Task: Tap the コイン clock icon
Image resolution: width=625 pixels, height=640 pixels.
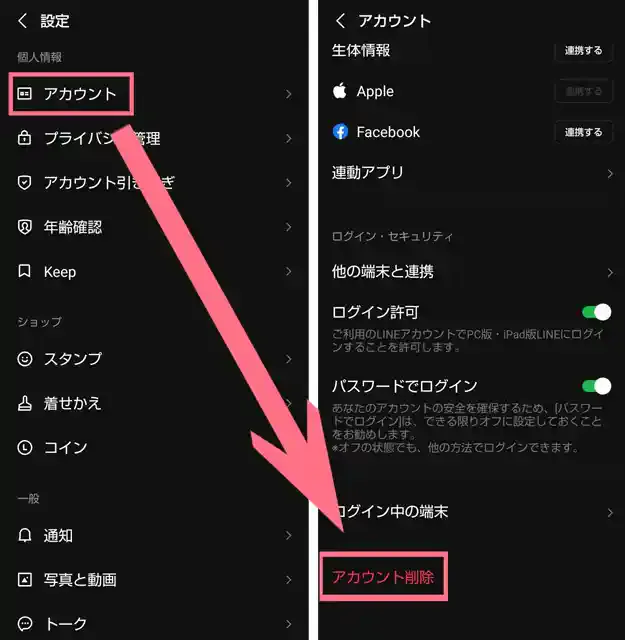Action: (24, 447)
